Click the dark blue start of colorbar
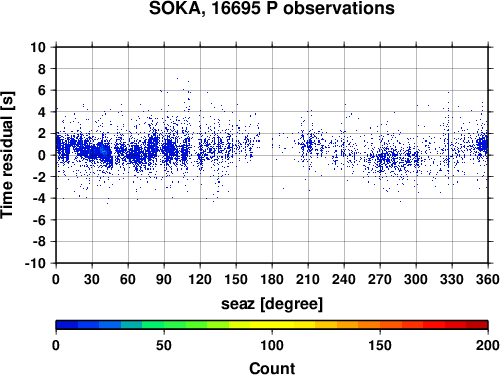Screen dimensions: 500x375 [67, 325]
